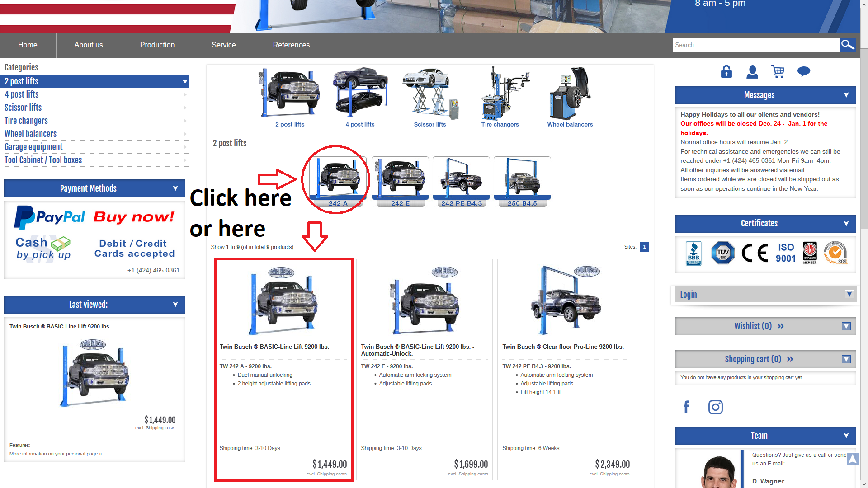Open the Scissor lifts category image
868x488 pixels.
[430, 94]
